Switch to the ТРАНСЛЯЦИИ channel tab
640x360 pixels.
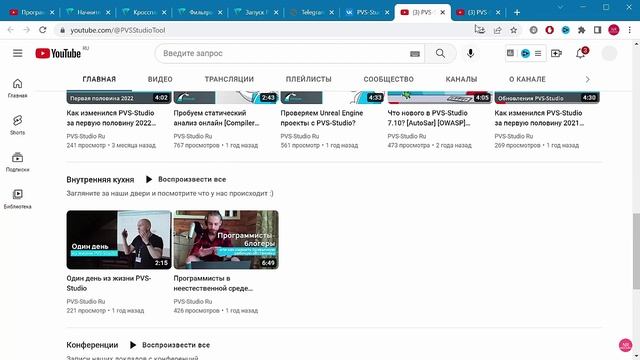[x=229, y=79]
